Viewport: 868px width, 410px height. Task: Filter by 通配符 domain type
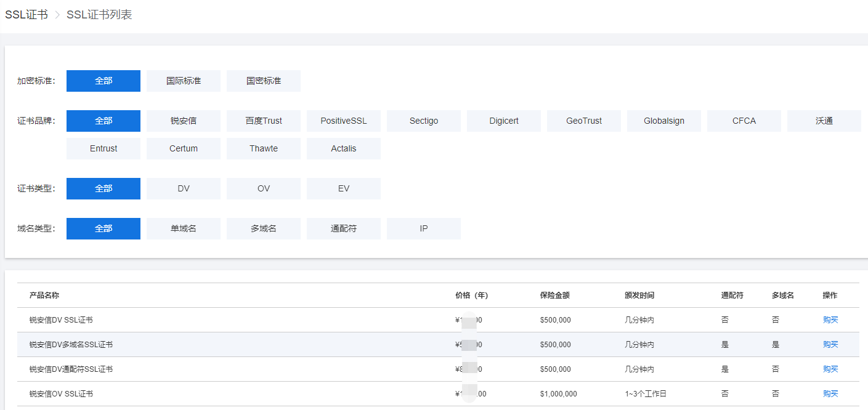[x=344, y=228]
